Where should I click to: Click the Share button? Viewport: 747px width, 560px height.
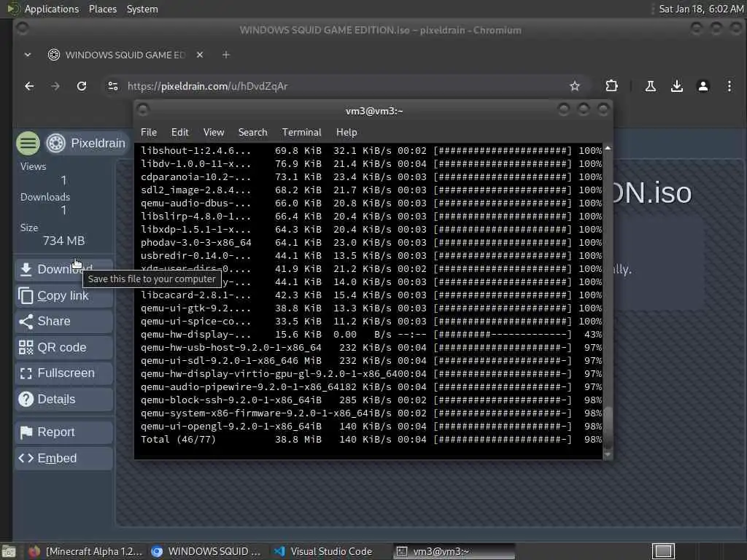point(64,322)
